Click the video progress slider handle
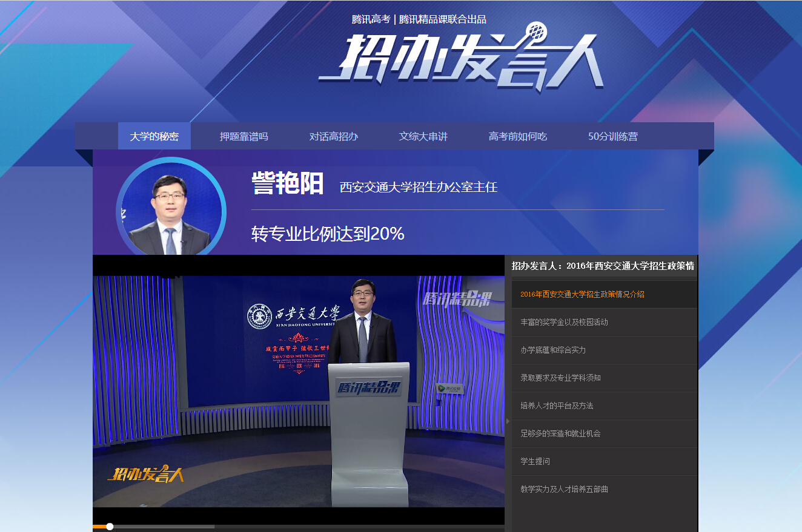Viewport: 802px width, 532px height. click(x=110, y=527)
